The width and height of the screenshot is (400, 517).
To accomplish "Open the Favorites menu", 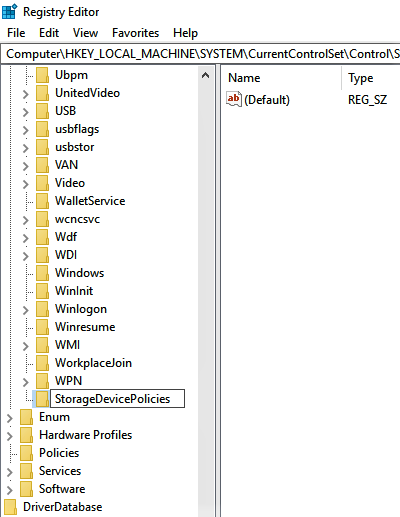I will click(135, 33).
